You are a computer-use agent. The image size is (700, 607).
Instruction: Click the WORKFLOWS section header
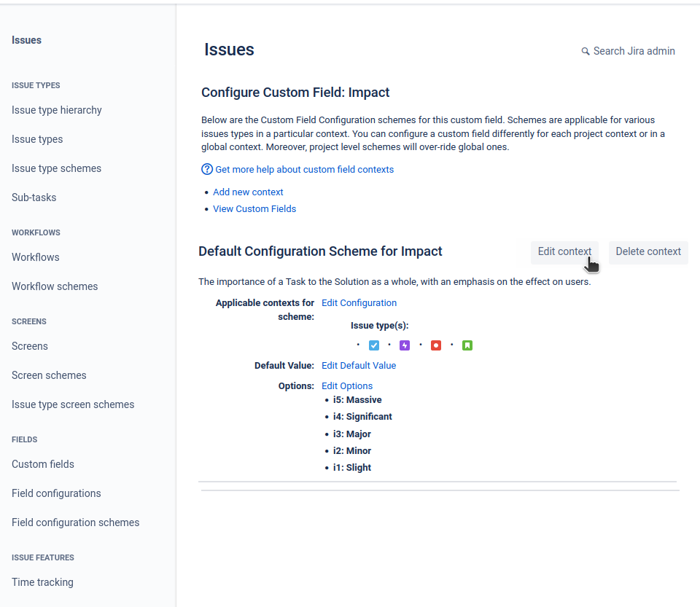[x=36, y=232]
